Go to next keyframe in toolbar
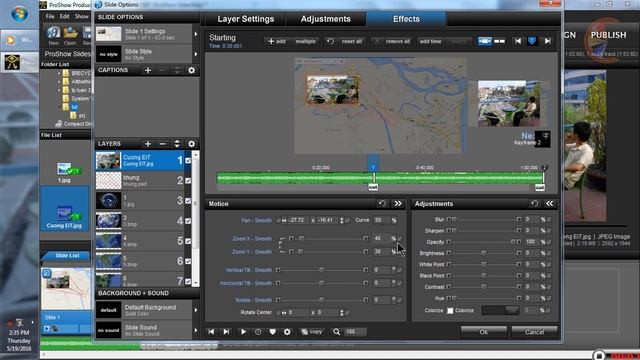Viewport: 640px width, 360px height. 548,41
